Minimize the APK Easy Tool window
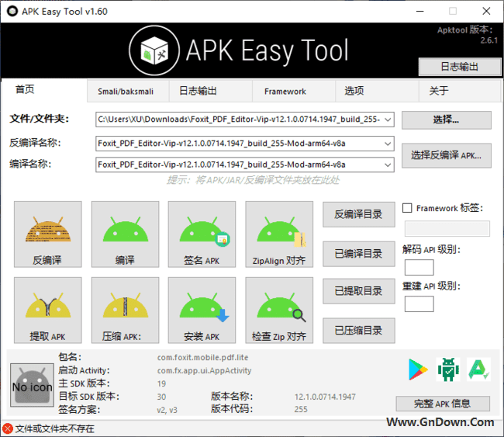504x437 pixels. [x=419, y=12]
